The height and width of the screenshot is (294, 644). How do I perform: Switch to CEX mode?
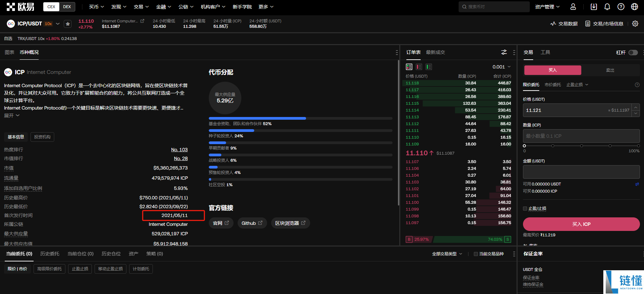tap(52, 7)
